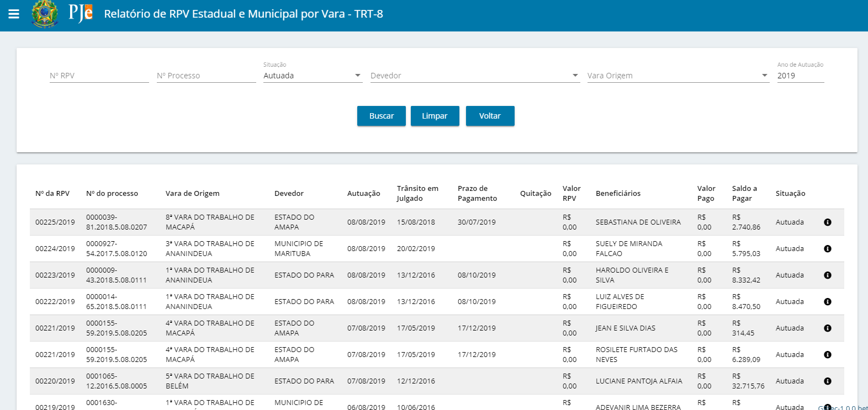Open info icon for Jean e Silva Dias row
868x410 pixels.
[x=828, y=328]
